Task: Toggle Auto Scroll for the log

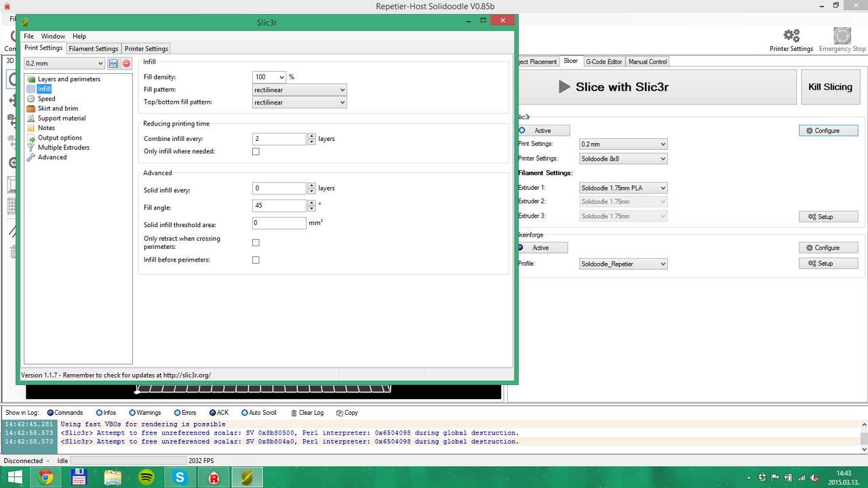Action: click(259, 413)
